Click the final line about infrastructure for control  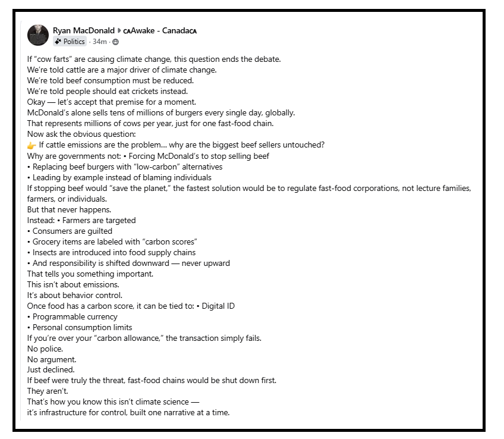pos(128,412)
